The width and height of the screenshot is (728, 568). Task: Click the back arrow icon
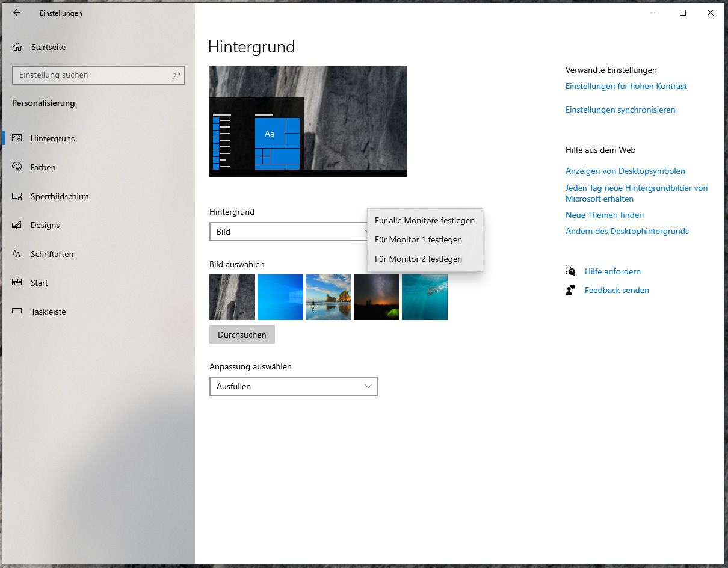(x=17, y=13)
